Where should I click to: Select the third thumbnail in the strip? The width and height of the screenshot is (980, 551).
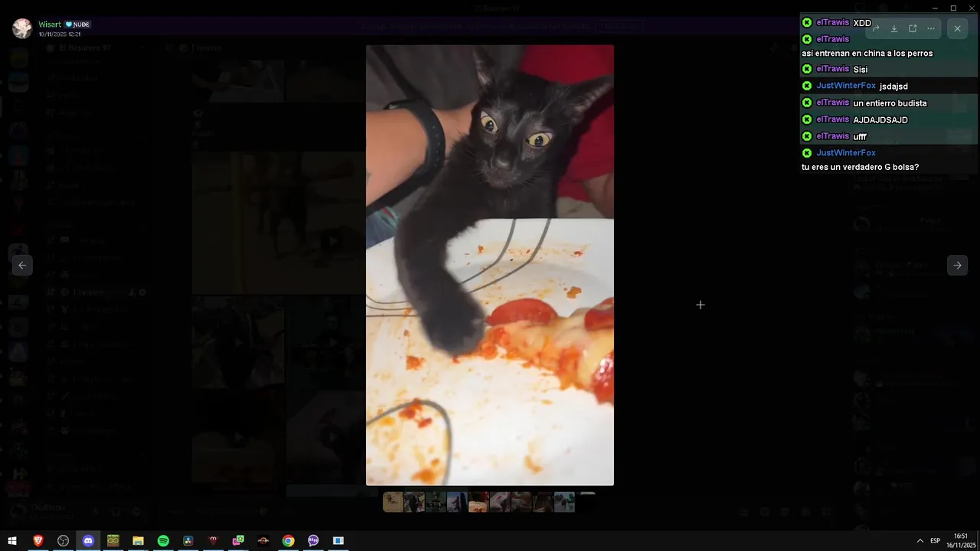pyautogui.click(x=436, y=502)
